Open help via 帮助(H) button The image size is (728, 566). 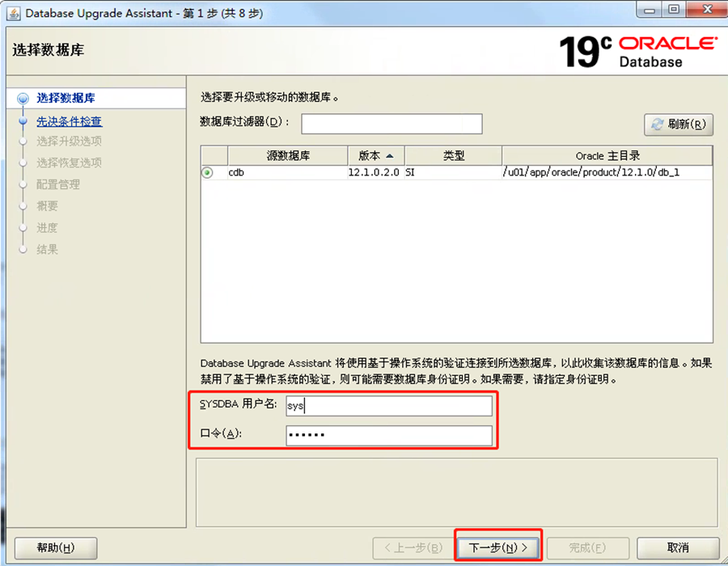click(55, 547)
